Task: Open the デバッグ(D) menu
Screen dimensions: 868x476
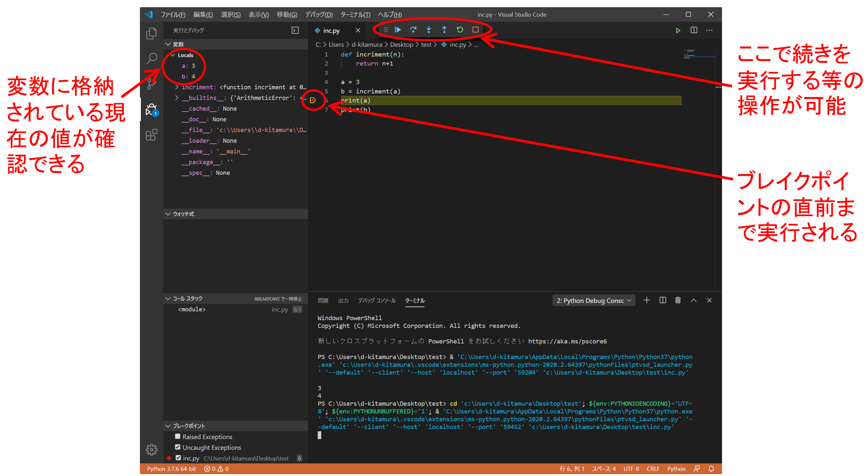Action: pyautogui.click(x=319, y=14)
